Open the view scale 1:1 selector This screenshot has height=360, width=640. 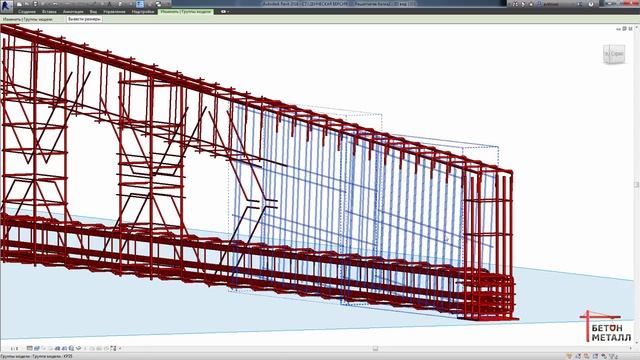point(14,349)
